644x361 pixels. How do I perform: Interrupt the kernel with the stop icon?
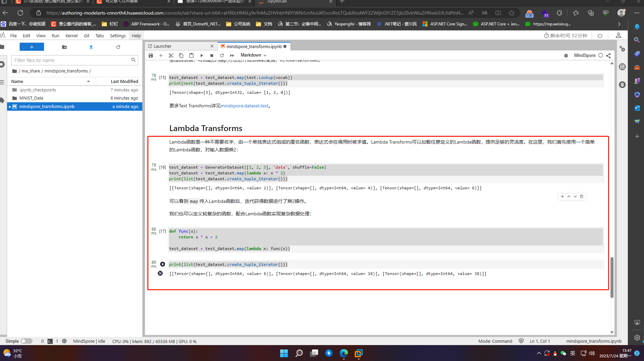point(212,56)
